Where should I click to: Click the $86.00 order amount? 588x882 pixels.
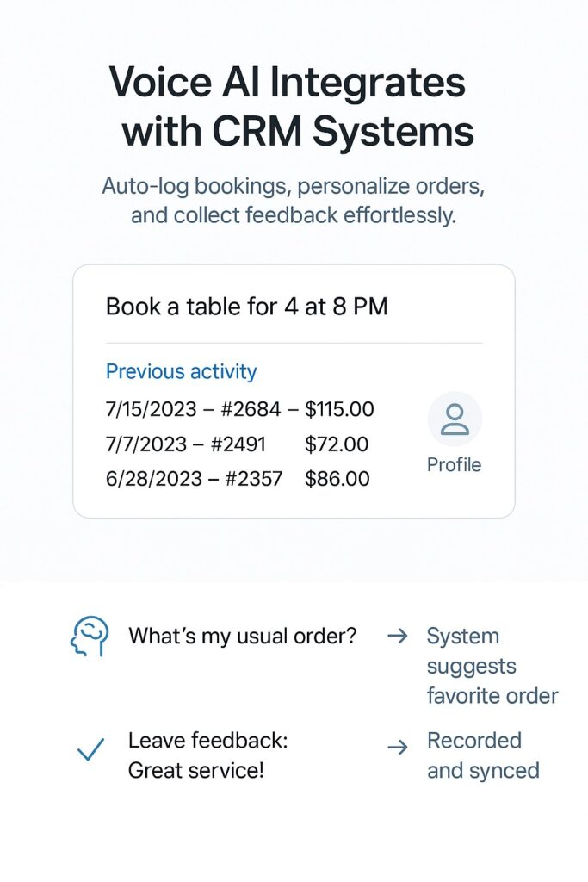337,479
